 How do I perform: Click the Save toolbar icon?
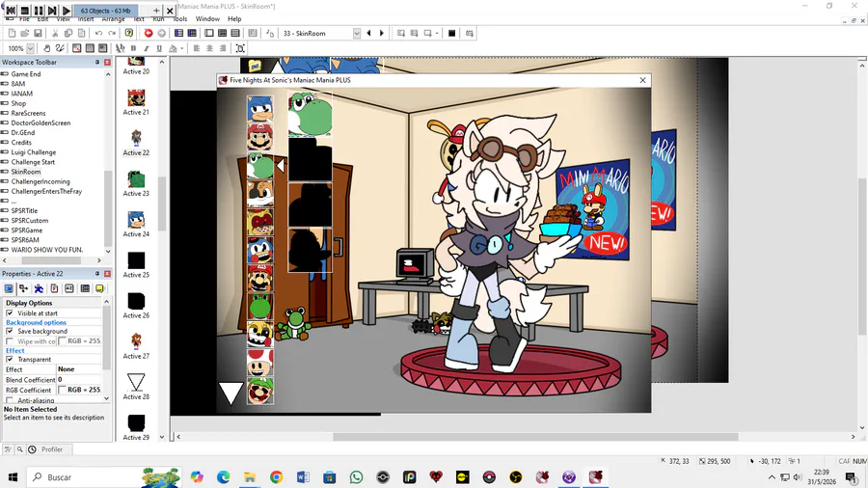pyautogui.click(x=38, y=33)
